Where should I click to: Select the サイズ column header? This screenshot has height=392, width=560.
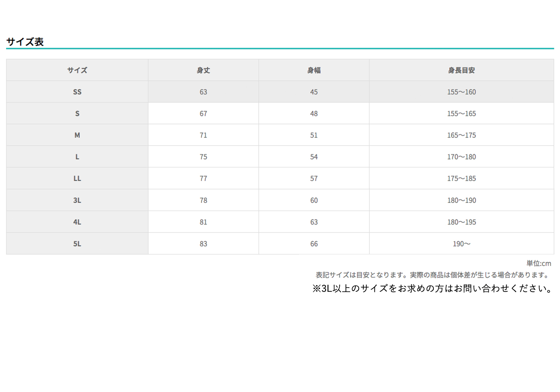[77, 70]
